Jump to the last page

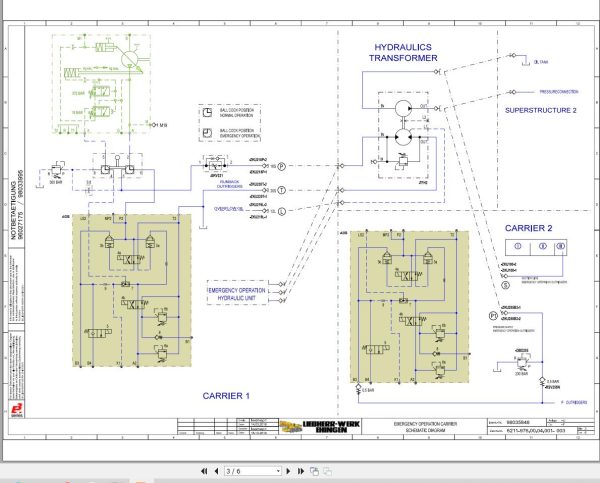click(301, 471)
